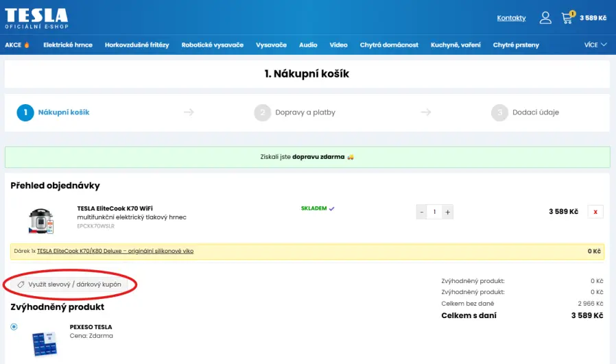Click the Celkem bez daně 2 966 Kč value

tap(590, 304)
